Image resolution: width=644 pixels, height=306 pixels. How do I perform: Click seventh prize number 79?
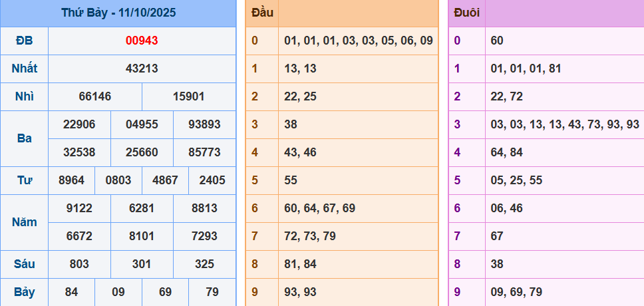tap(212, 292)
